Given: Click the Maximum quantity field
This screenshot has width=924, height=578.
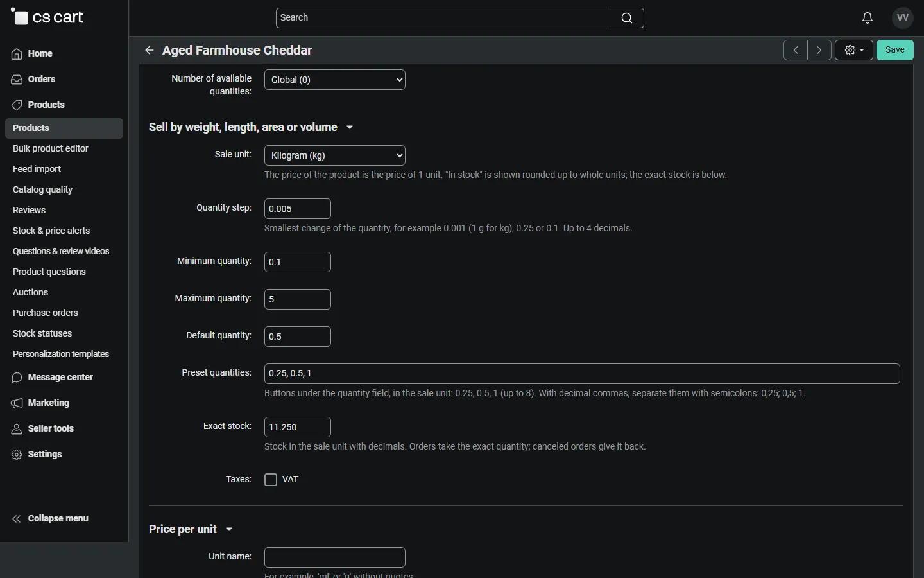Looking at the screenshot, I should pyautogui.click(x=298, y=299).
